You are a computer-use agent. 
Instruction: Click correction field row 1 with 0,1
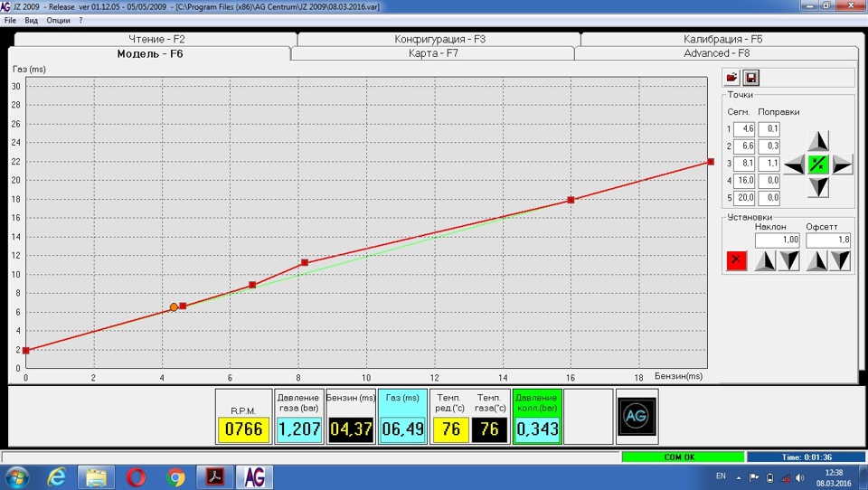point(769,129)
